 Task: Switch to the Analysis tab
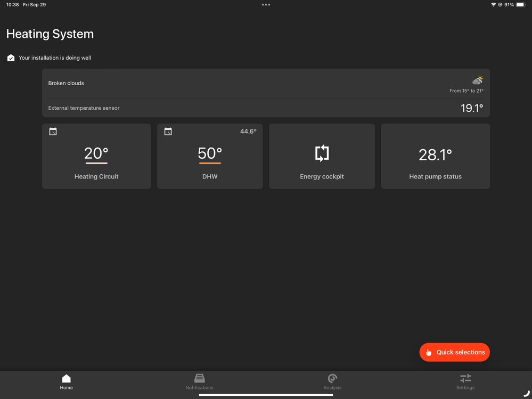[x=332, y=379]
